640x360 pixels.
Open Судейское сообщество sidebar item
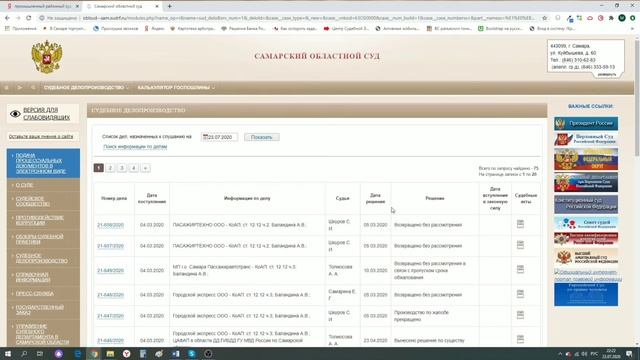(x=32, y=201)
